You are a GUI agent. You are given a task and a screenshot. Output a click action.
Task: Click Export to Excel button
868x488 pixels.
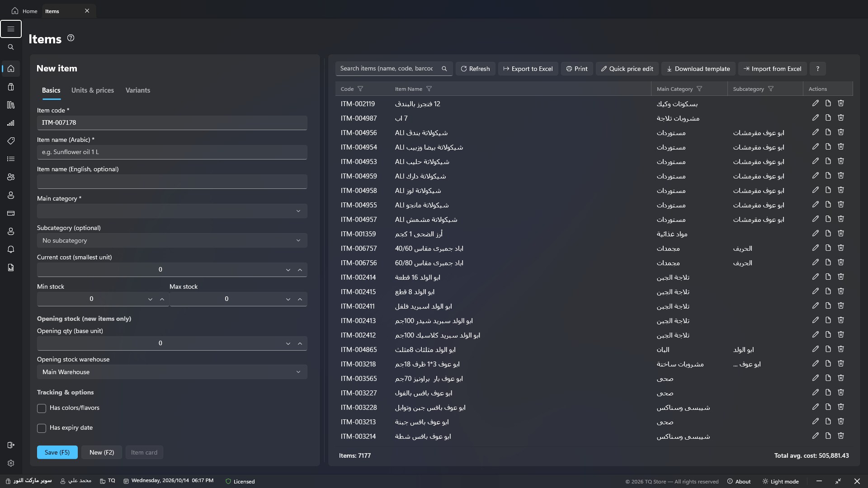point(528,69)
